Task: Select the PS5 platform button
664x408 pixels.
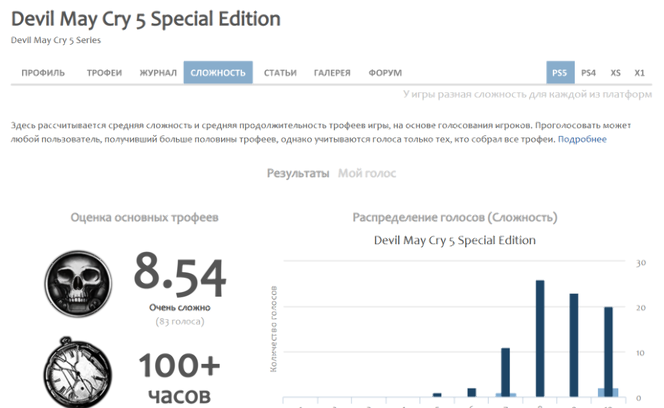Action: click(x=560, y=72)
